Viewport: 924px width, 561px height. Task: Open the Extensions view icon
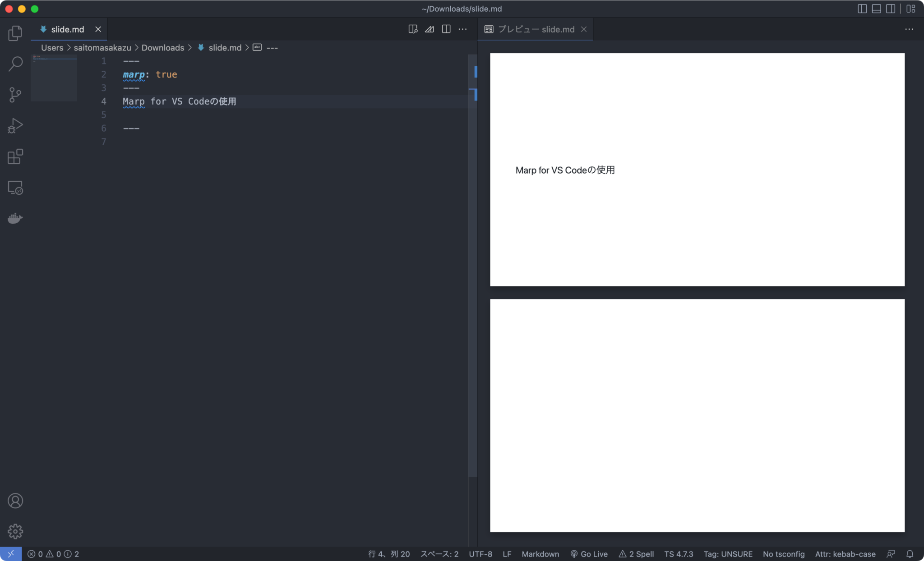(x=15, y=156)
